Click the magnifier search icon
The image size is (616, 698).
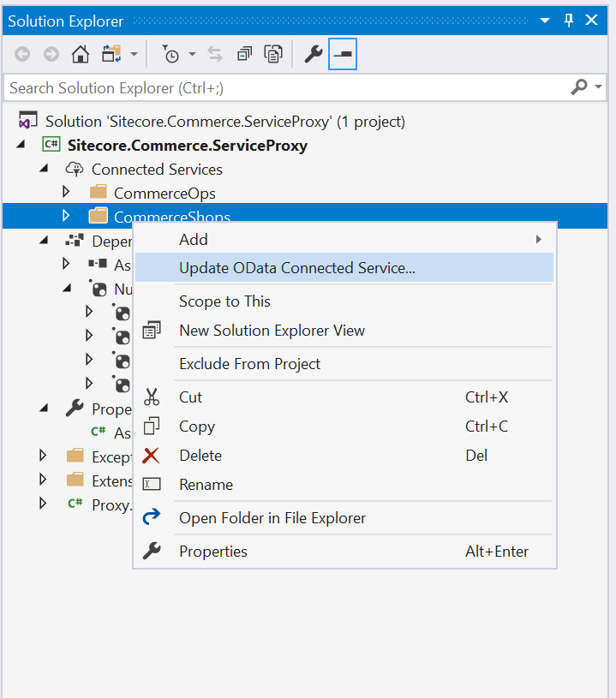[x=579, y=87]
